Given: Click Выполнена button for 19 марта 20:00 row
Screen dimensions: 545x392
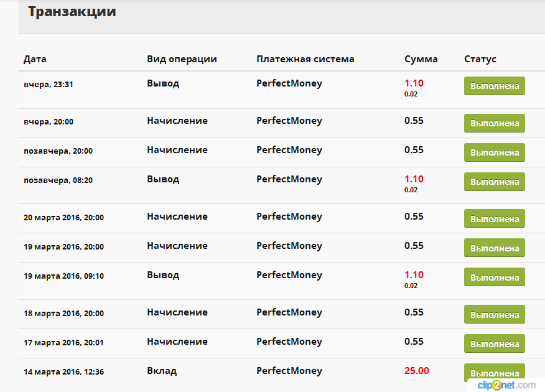Looking at the screenshot, I should (494, 248).
